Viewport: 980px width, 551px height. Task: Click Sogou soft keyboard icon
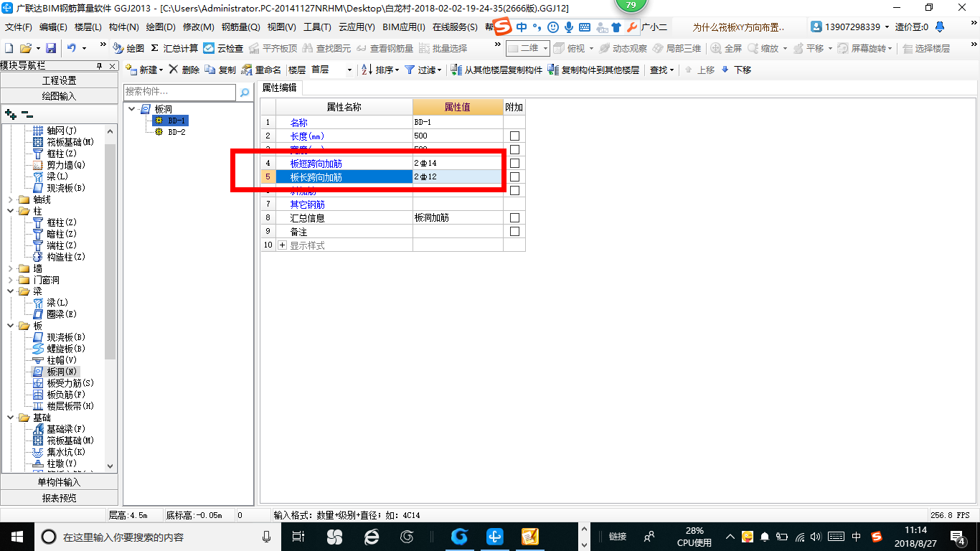pyautogui.click(x=585, y=27)
